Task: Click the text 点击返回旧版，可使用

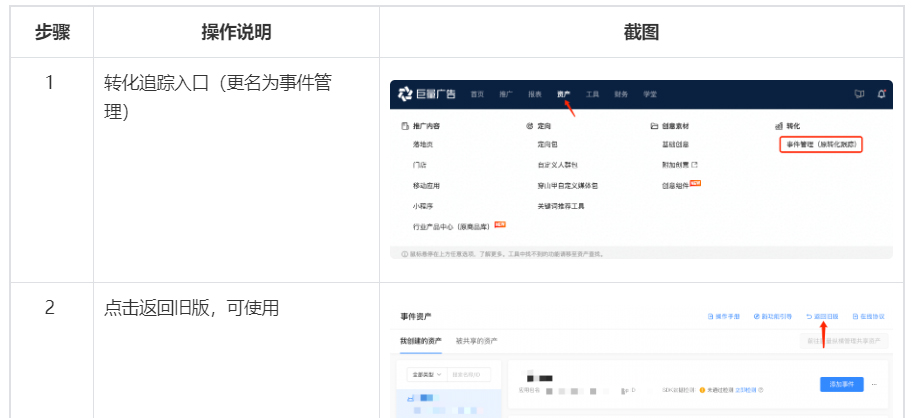Action: (x=191, y=308)
